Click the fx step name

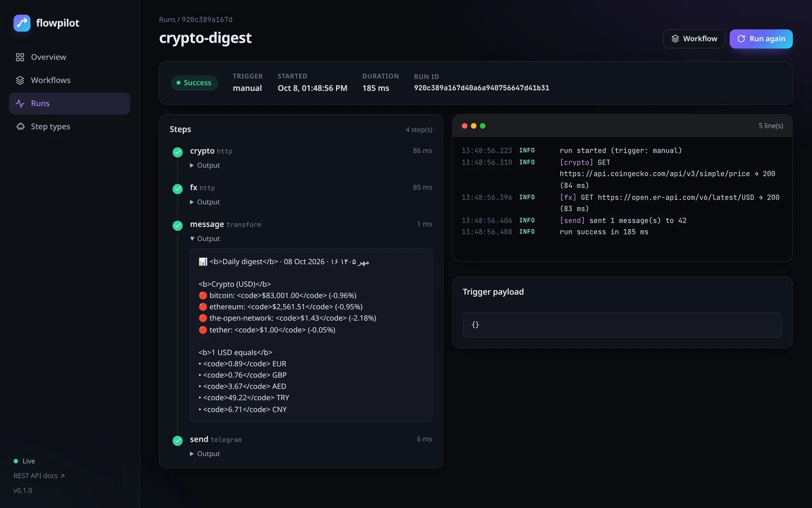tap(193, 187)
